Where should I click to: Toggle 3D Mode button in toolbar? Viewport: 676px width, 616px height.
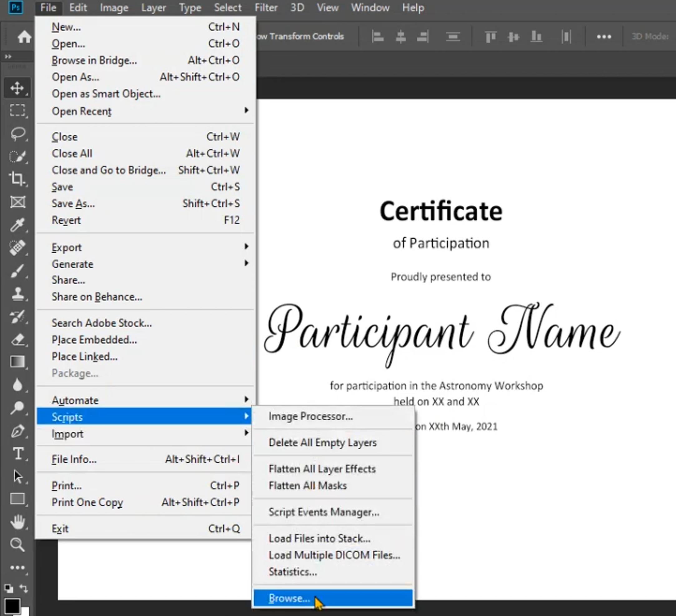point(648,36)
